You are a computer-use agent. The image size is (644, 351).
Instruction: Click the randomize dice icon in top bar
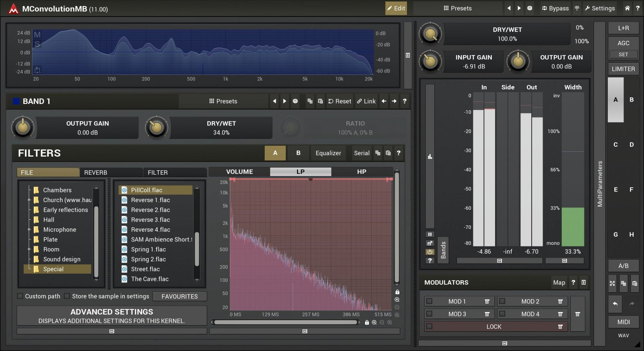pyautogui.click(x=530, y=8)
